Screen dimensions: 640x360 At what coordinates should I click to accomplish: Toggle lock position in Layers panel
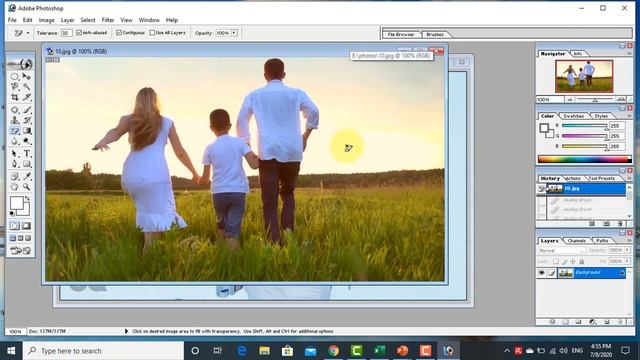573,261
